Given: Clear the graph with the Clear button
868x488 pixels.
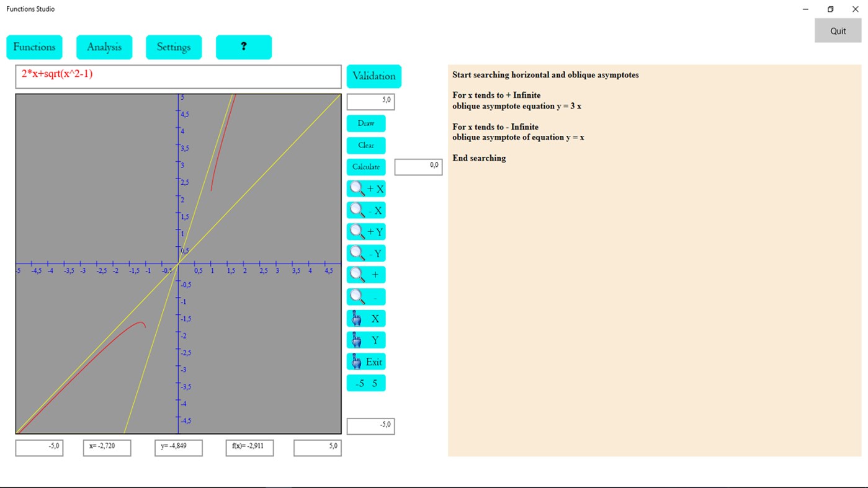Looking at the screenshot, I should [x=365, y=145].
